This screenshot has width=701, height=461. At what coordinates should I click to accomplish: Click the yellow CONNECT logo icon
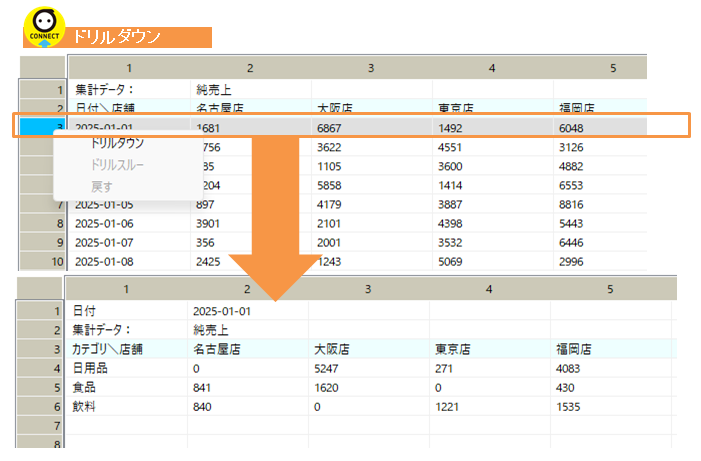44,27
